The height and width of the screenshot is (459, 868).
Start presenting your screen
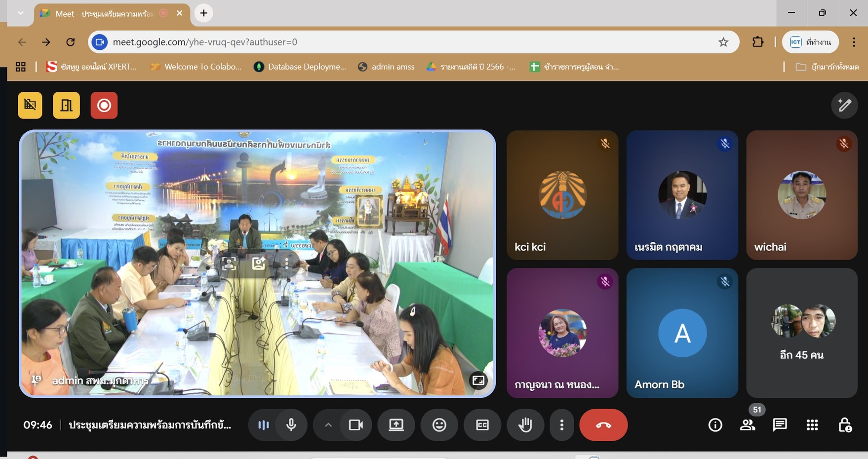[396, 425]
